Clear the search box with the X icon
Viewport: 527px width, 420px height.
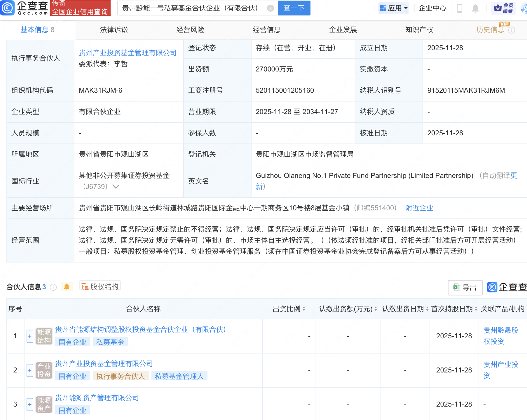(x=271, y=8)
